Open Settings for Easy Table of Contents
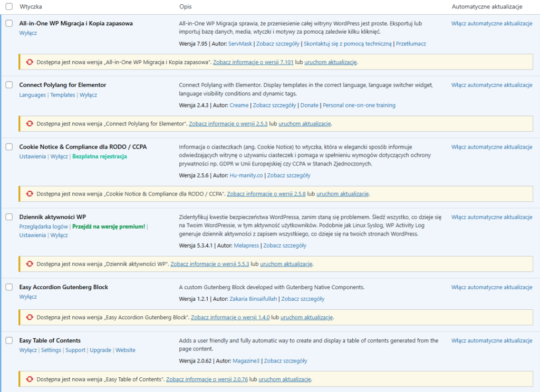Image resolution: width=540 pixels, height=392 pixels. pos(51,350)
